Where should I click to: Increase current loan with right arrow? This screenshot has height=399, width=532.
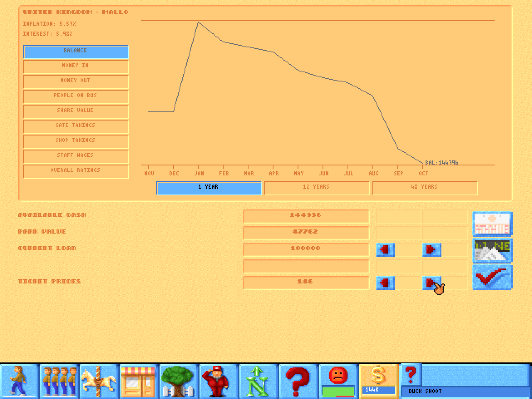(x=431, y=250)
